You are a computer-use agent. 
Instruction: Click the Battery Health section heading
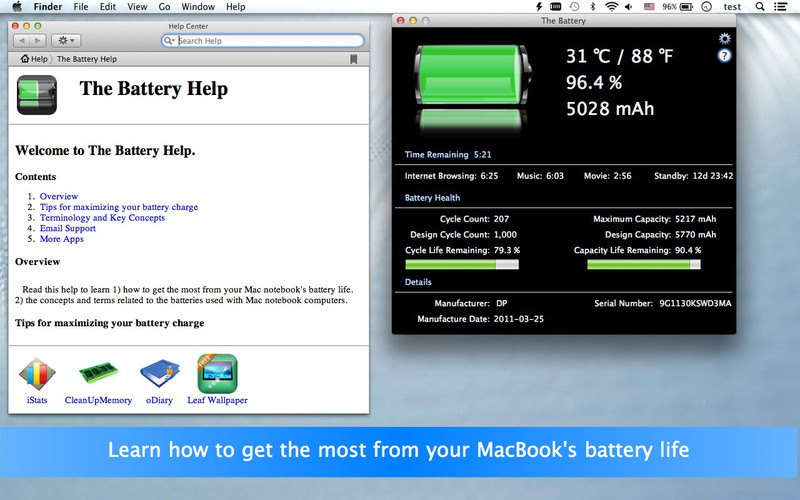(432, 198)
